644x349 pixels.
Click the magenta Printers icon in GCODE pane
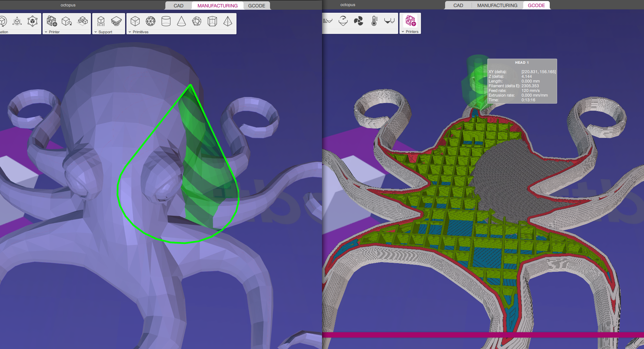(411, 21)
